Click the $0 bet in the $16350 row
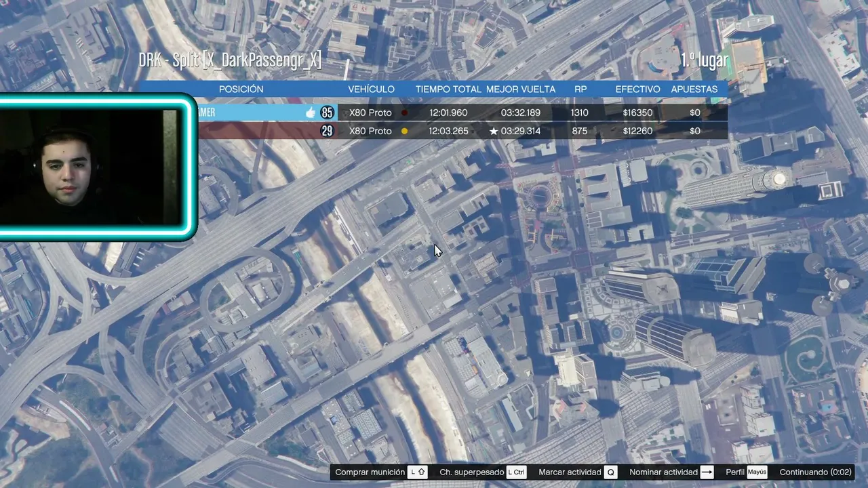The height and width of the screenshot is (488, 868). coord(695,113)
